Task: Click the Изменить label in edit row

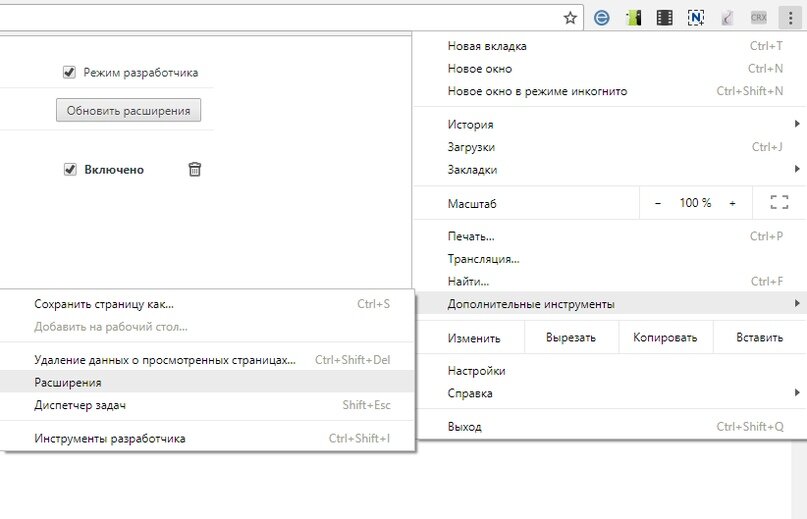Action: [x=474, y=338]
